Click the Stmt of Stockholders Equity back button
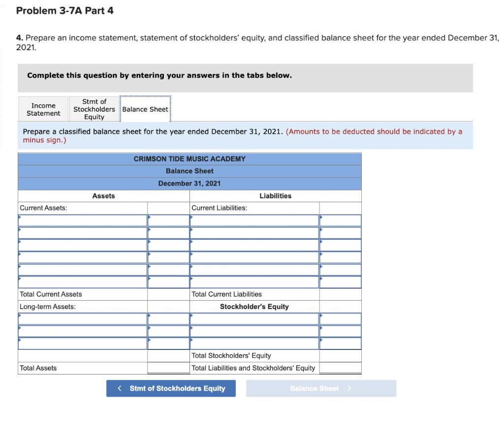 (x=171, y=388)
